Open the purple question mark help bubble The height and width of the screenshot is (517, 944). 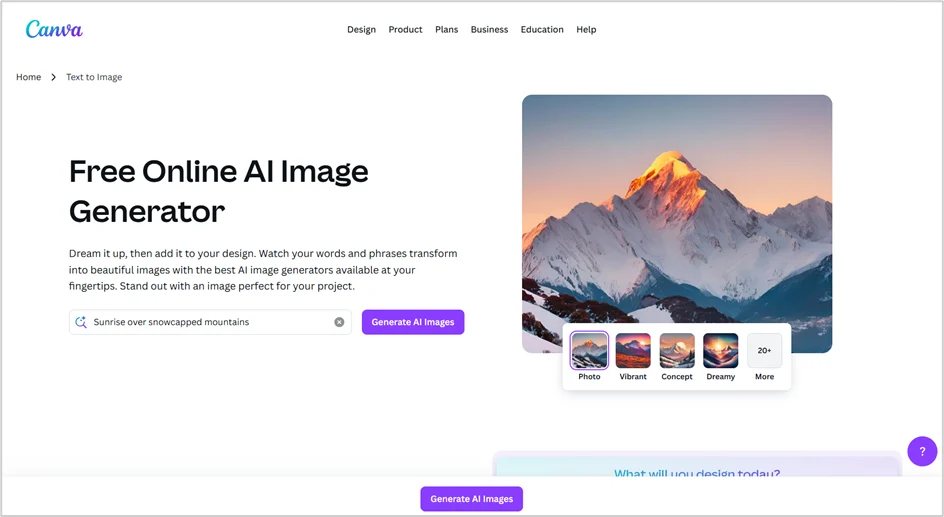(x=922, y=451)
